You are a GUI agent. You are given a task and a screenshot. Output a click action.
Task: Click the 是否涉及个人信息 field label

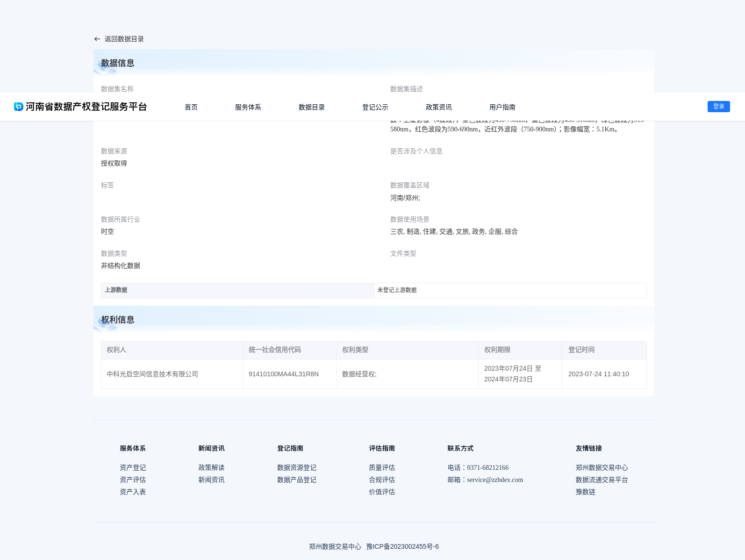[x=416, y=151]
